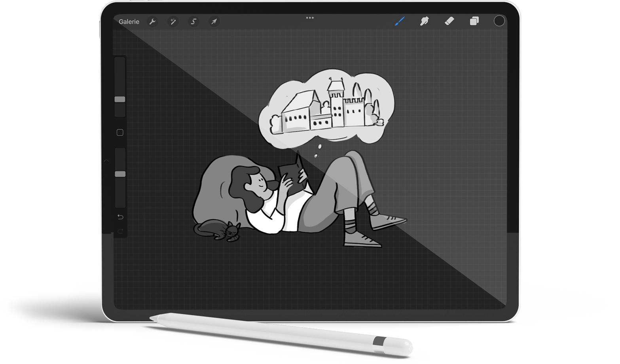
Task: Activate the Selection S-shaped tool
Action: (x=193, y=21)
